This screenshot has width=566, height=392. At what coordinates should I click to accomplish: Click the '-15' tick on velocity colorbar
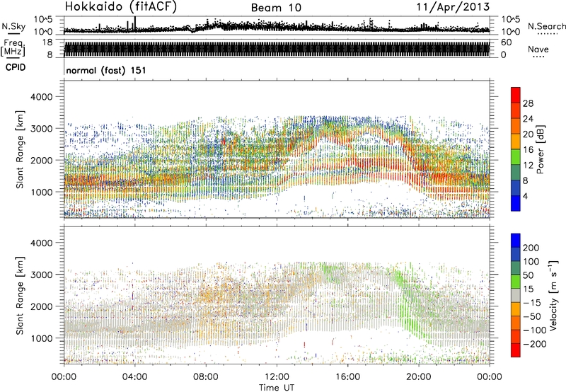532,302
